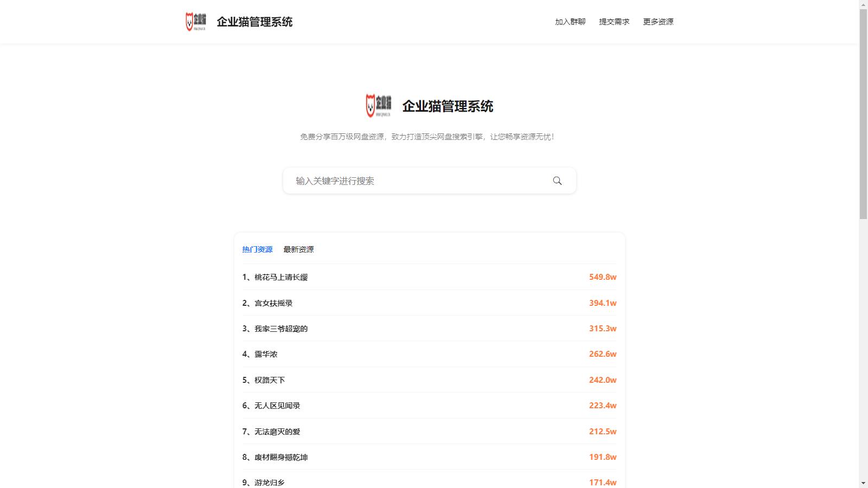868x488 pixels.
Task: Click the 212.5w view count
Action: click(x=603, y=432)
